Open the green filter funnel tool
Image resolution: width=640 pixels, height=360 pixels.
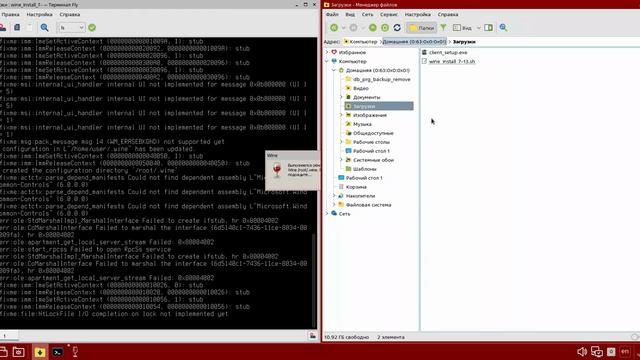[443, 27]
